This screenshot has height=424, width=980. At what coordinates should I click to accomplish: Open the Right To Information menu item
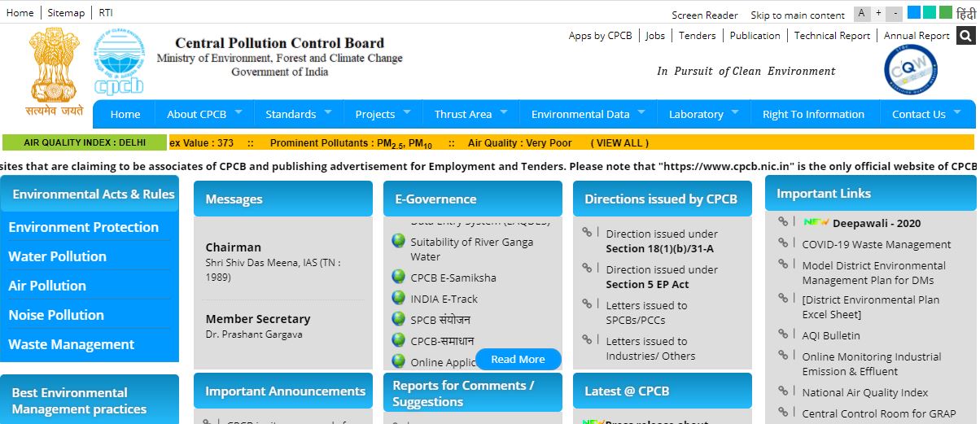pyautogui.click(x=813, y=114)
